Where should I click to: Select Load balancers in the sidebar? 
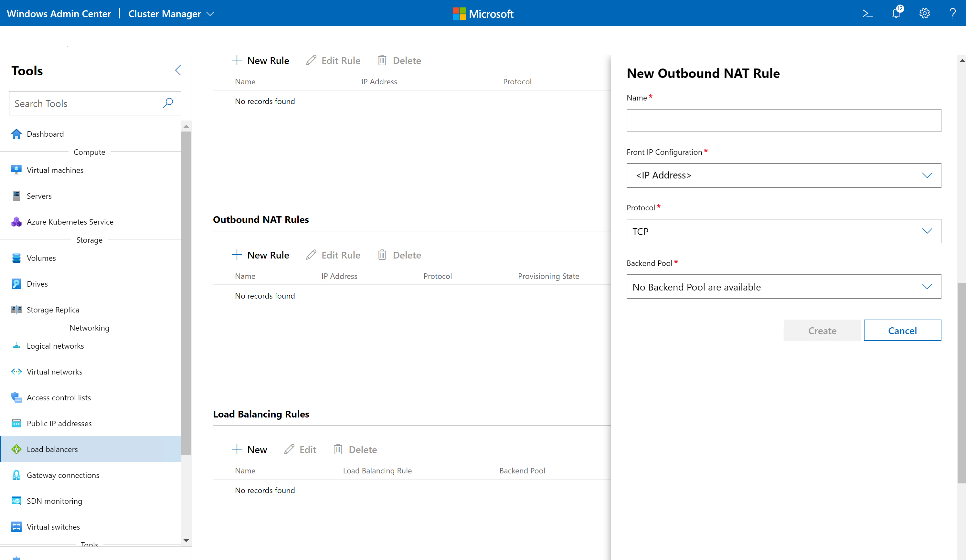pyautogui.click(x=52, y=449)
